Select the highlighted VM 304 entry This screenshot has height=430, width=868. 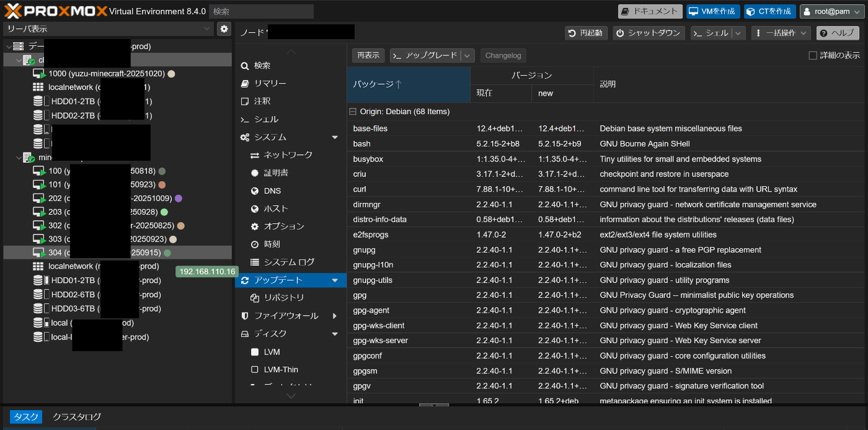(118, 253)
